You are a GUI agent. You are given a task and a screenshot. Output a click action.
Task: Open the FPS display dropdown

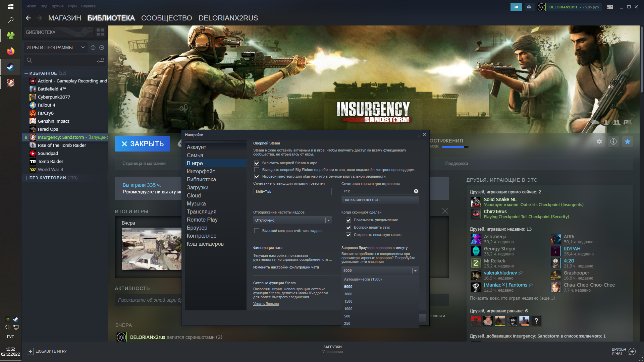(x=292, y=220)
